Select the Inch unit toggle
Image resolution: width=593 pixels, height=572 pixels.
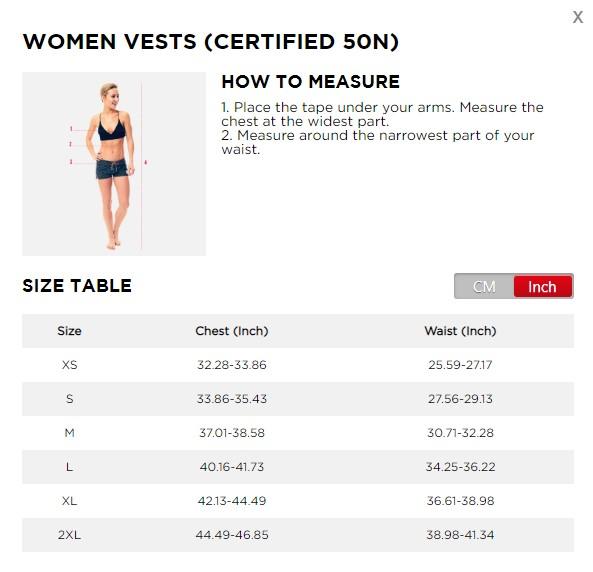(542, 286)
